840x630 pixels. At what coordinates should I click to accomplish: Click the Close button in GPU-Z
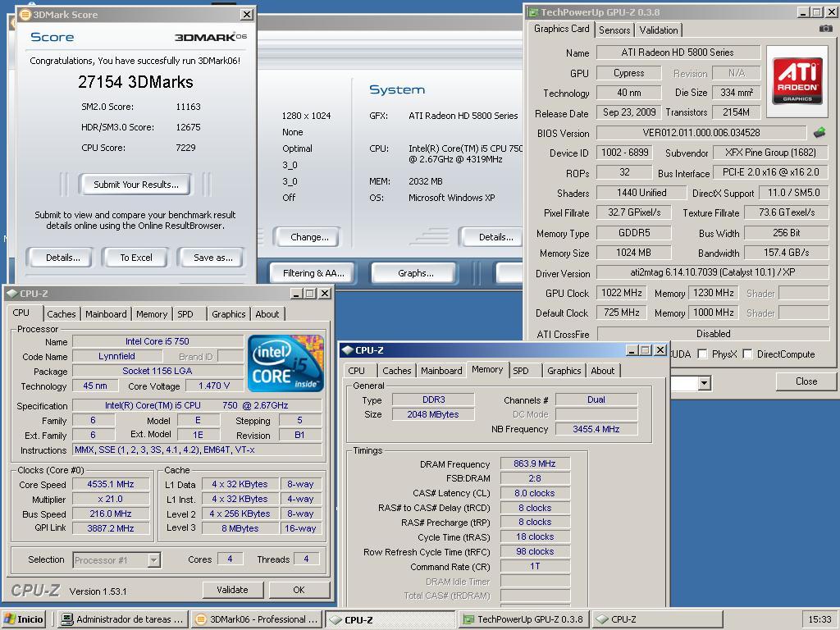(x=806, y=381)
